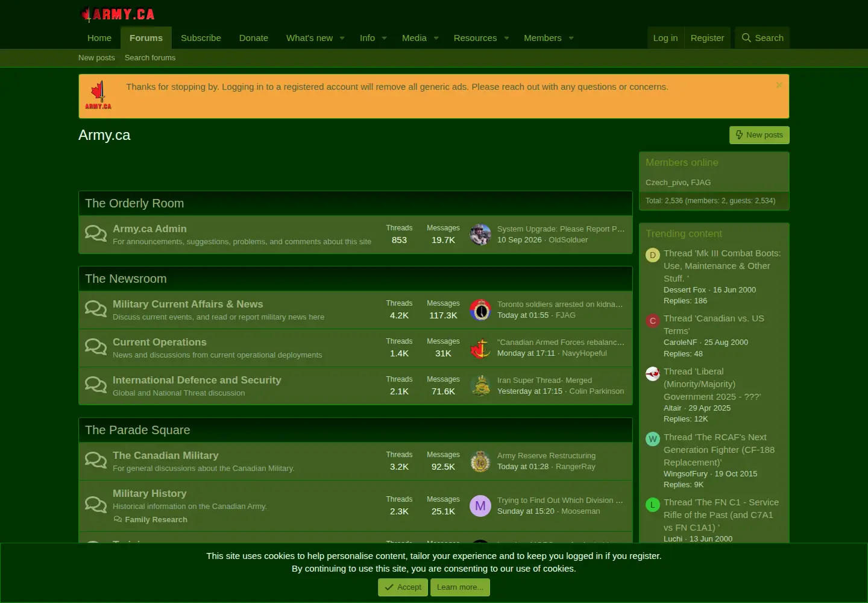
Task: Click the Log in link
Action: [665, 38]
